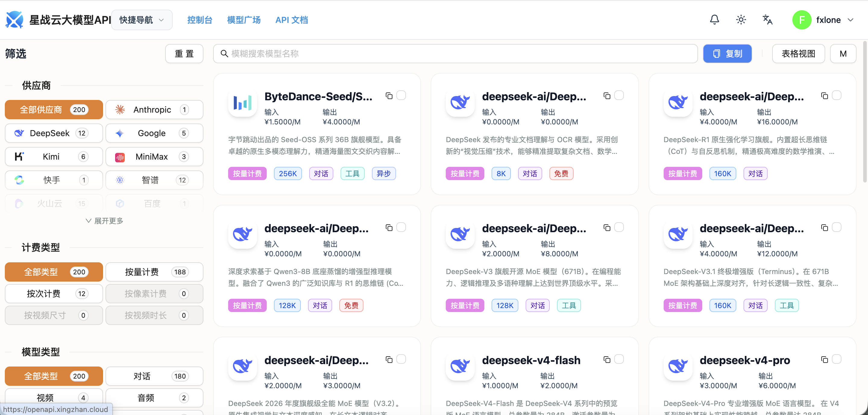The image size is (868, 415).
Task: Select the ByteDance-Seed model checkbox
Action: point(401,95)
